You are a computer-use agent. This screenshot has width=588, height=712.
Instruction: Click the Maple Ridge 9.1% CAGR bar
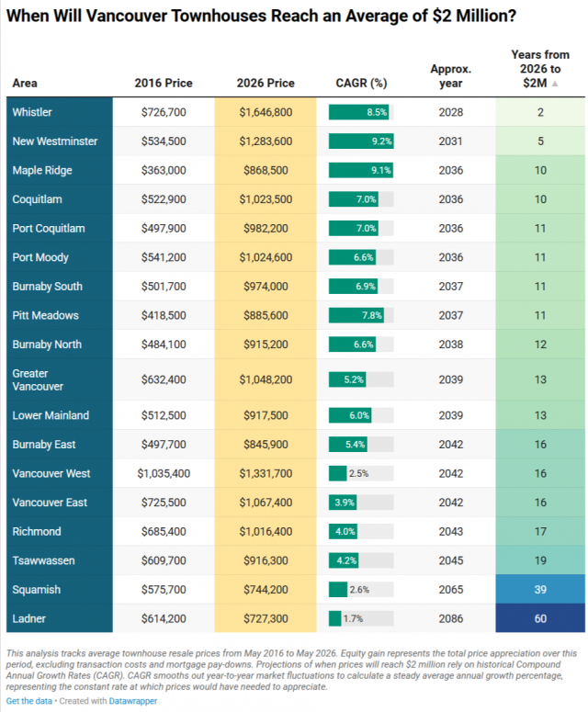point(361,170)
